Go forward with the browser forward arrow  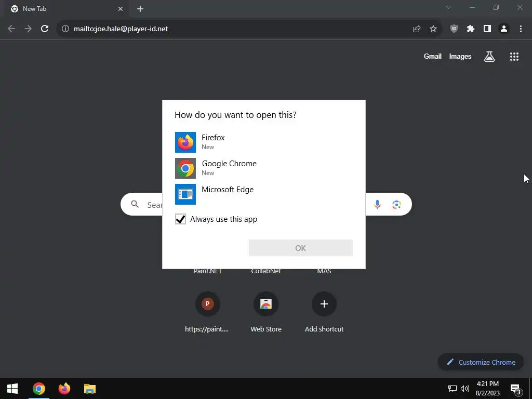click(28, 29)
